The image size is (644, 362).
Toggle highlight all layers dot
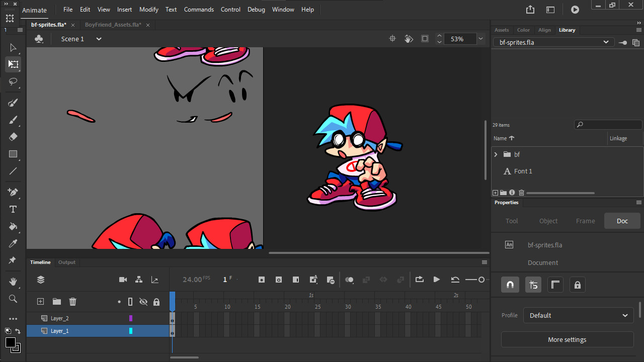coord(119,302)
